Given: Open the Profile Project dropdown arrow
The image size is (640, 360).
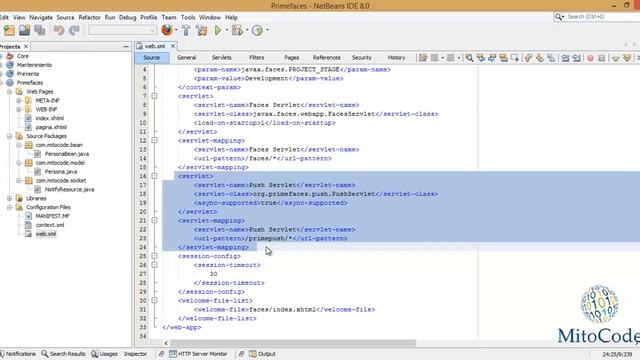Looking at the screenshot, I should (x=267, y=30).
